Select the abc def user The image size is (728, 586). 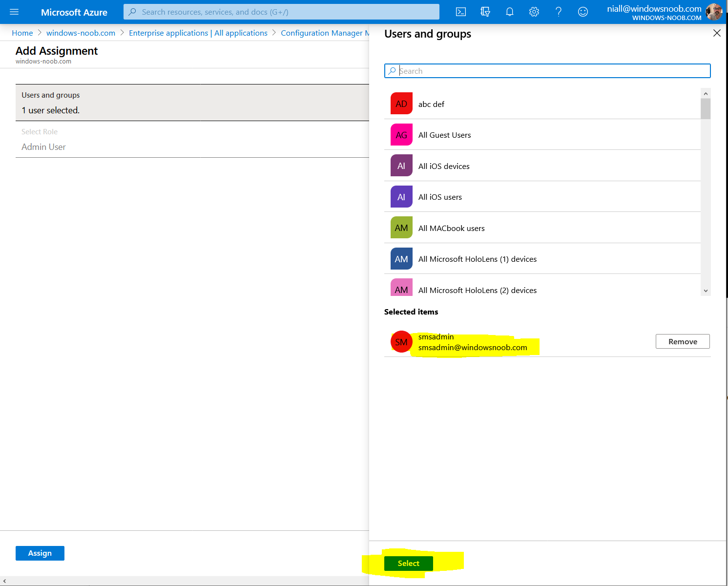tap(542, 104)
